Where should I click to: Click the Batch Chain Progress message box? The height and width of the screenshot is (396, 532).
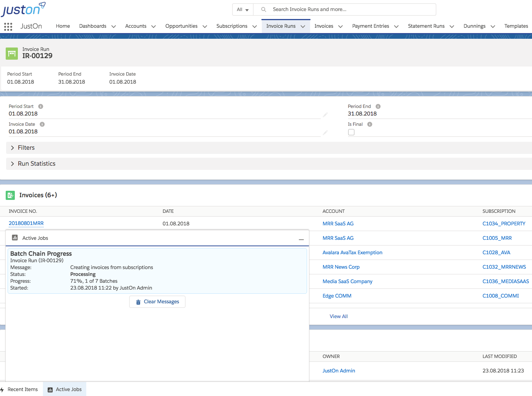(x=157, y=271)
